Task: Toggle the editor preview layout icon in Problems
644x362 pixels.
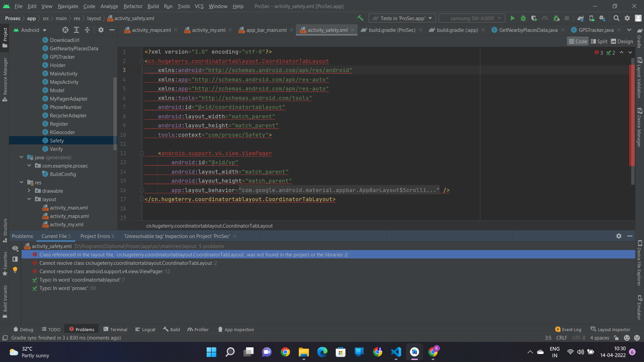Action: 15,259
